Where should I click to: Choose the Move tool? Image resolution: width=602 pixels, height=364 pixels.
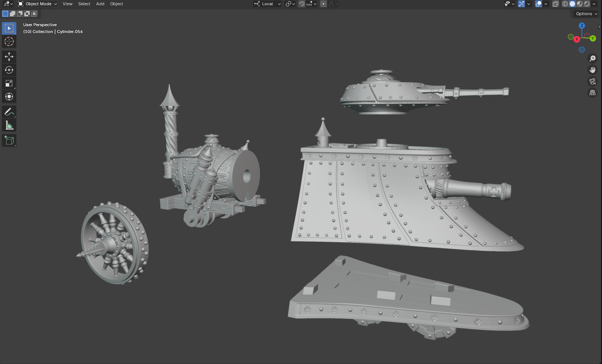(9, 57)
